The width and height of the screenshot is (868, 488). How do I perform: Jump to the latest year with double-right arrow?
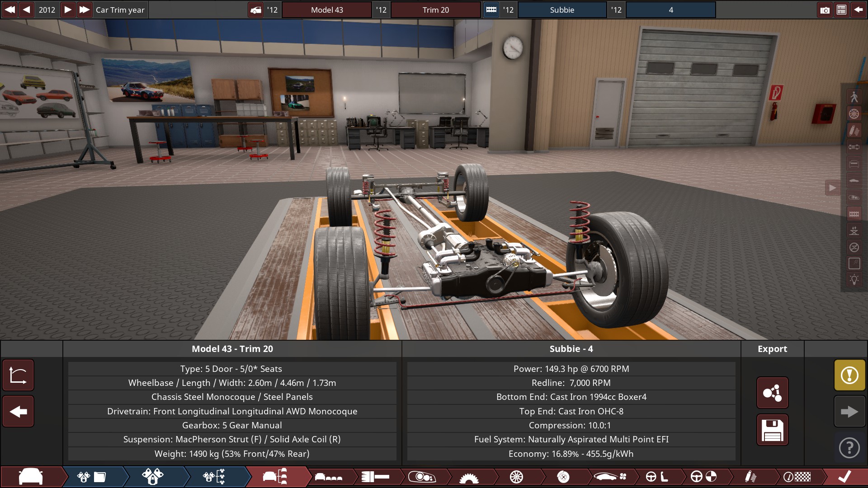click(84, 9)
